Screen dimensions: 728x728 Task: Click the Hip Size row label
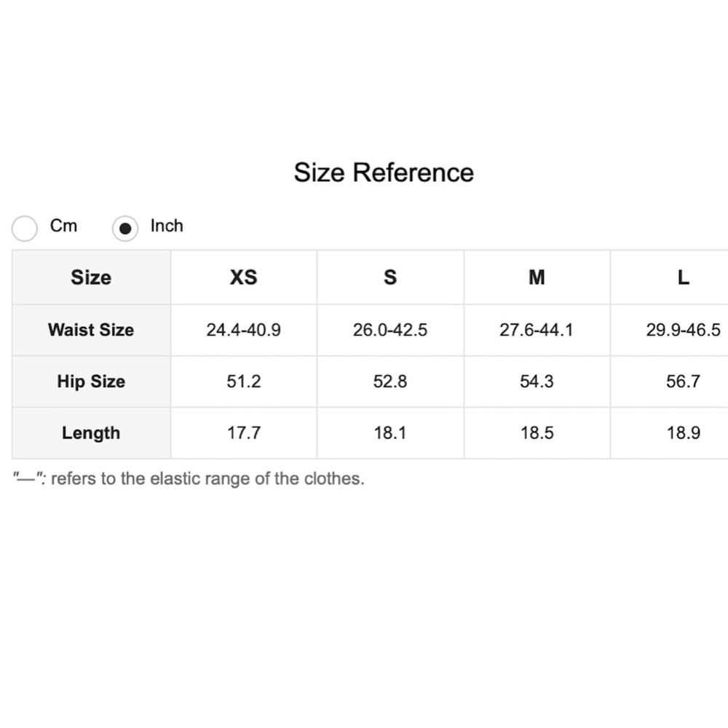[91, 381]
